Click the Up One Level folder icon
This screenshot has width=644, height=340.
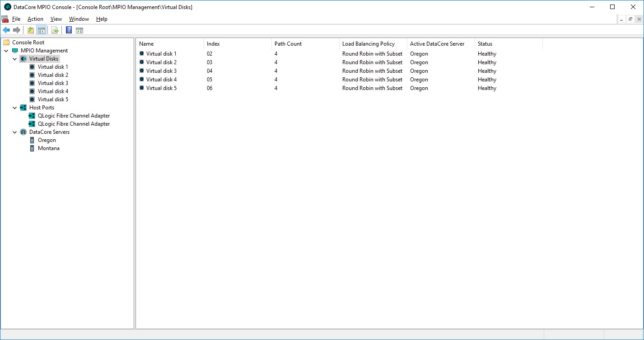(31, 30)
